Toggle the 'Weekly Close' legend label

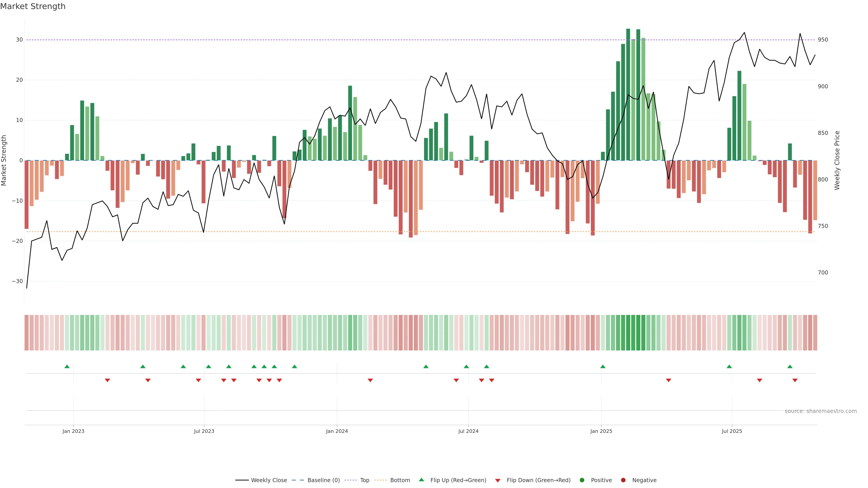(269, 480)
